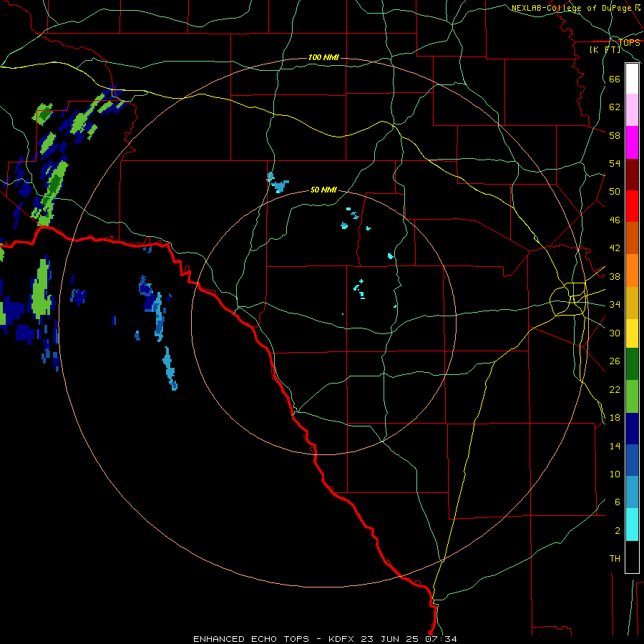Click the 26 legend value

pos(615,361)
